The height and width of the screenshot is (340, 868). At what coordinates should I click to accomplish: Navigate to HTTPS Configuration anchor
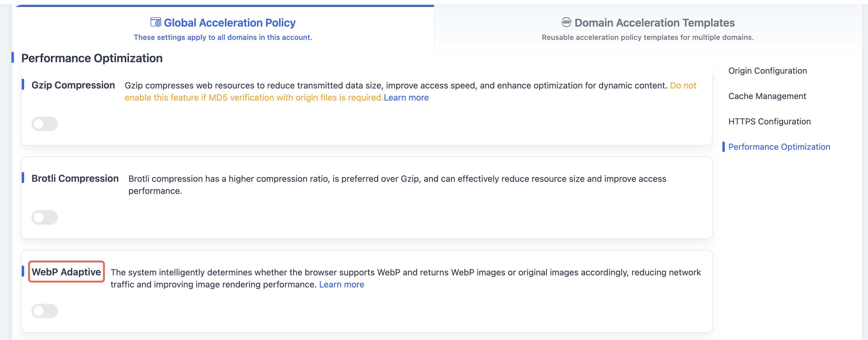pyautogui.click(x=769, y=122)
